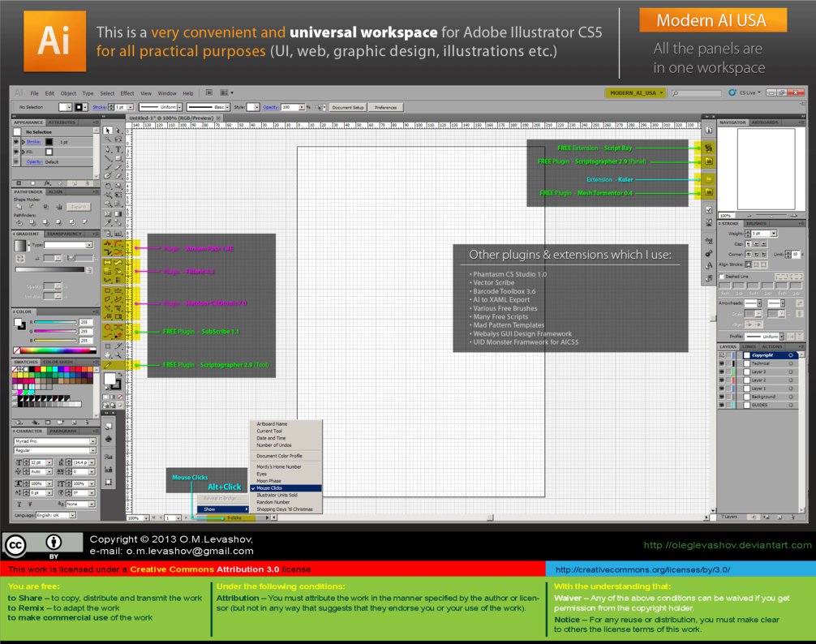Image resolution: width=816 pixels, height=644 pixels.
Task: Select the Scriptographer pencil tool
Action: click(x=108, y=365)
